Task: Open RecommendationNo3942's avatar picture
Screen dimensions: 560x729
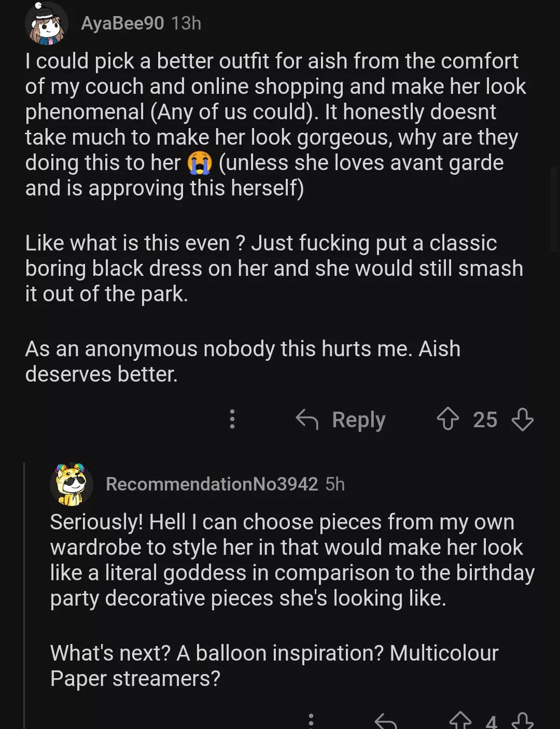Action: pos(71,484)
